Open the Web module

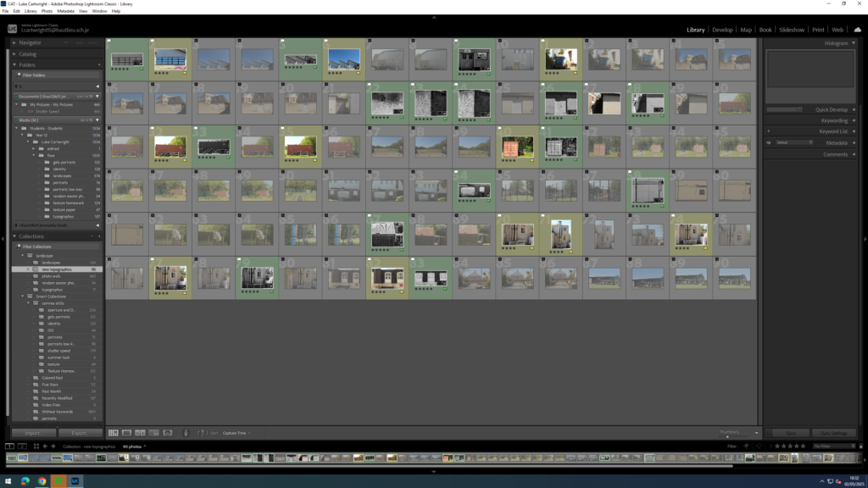[837, 30]
